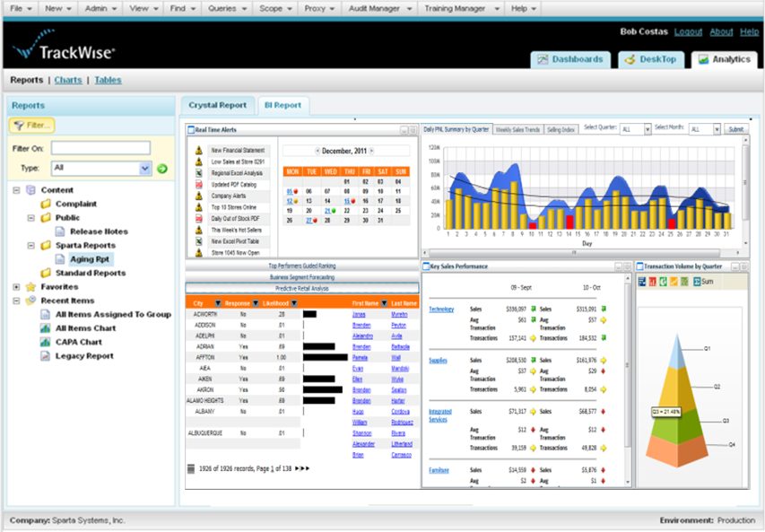Click the first-page records icon in table footer
The width and height of the screenshot is (765, 532).
coord(191,468)
